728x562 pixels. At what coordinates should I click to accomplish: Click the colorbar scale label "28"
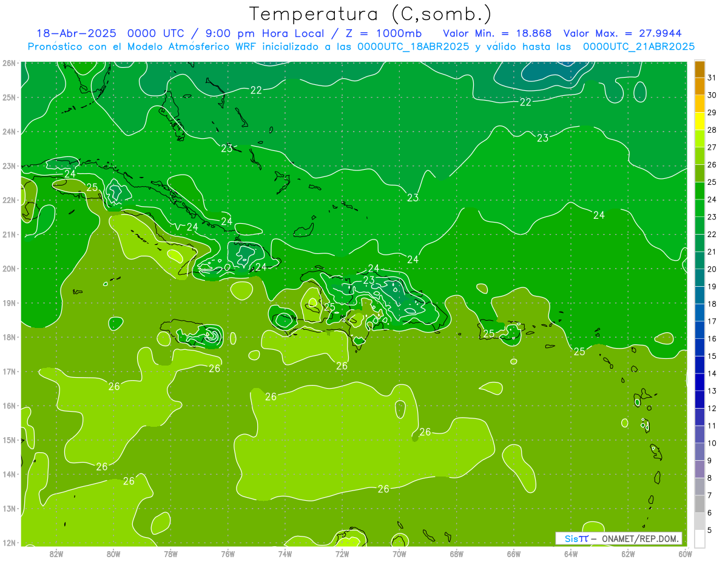click(x=712, y=130)
